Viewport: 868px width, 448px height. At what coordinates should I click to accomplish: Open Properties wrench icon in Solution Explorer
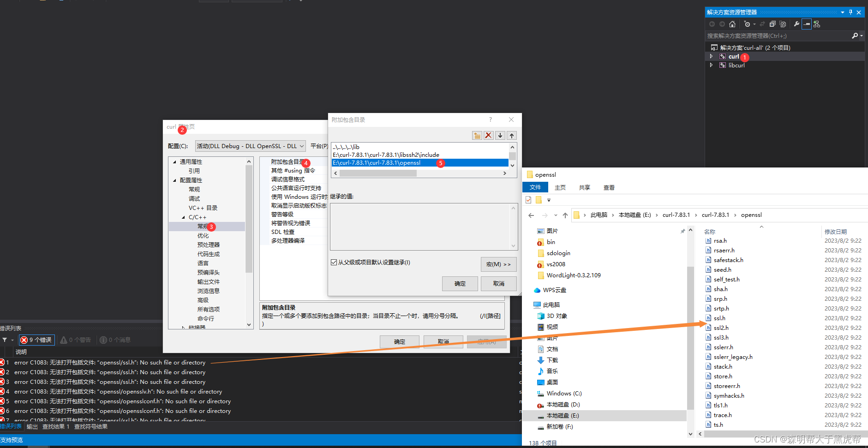796,24
